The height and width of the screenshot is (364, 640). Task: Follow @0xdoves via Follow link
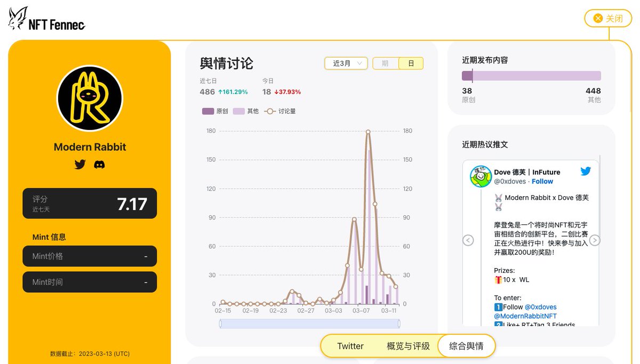point(542,181)
